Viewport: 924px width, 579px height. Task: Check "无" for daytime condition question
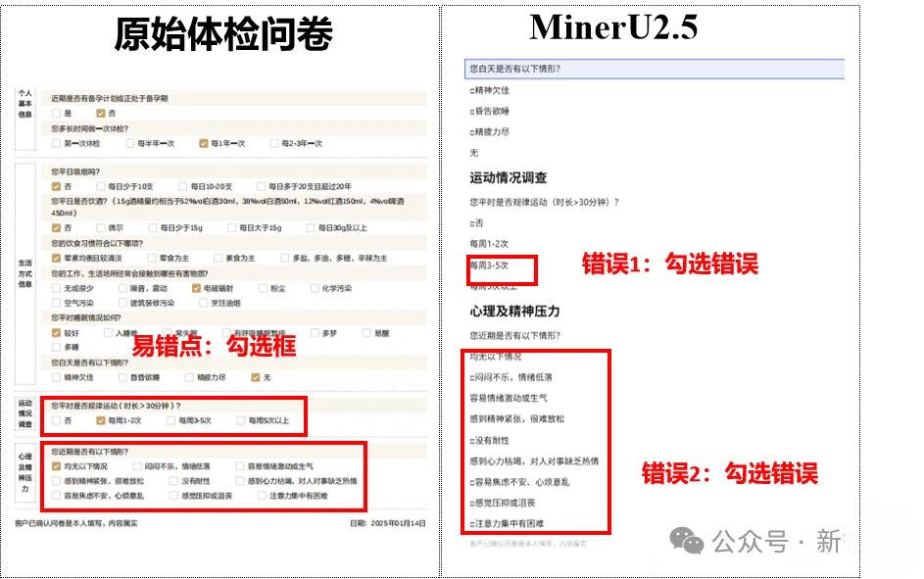tap(255, 378)
